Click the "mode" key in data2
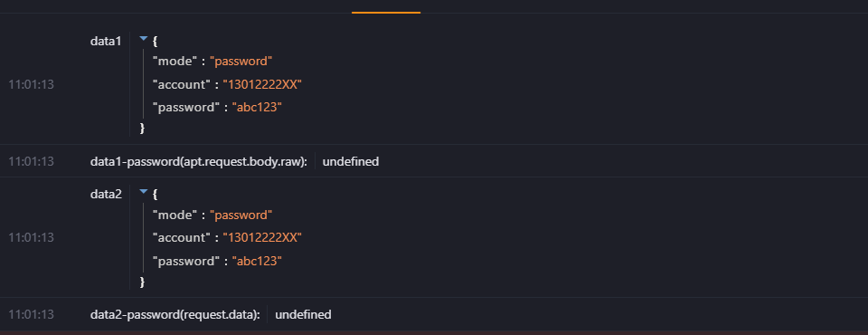This screenshot has width=868, height=335. pos(175,215)
